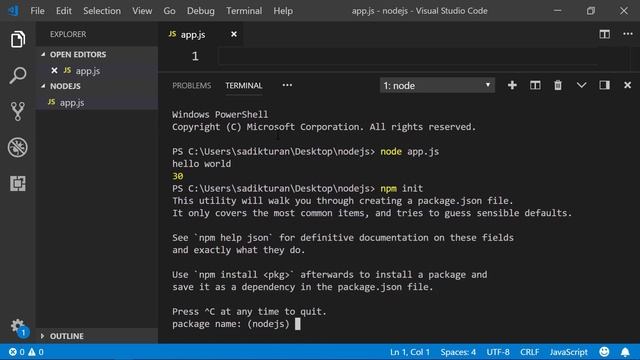
Task: Click the yellow '30' terminal output
Action: (178, 176)
